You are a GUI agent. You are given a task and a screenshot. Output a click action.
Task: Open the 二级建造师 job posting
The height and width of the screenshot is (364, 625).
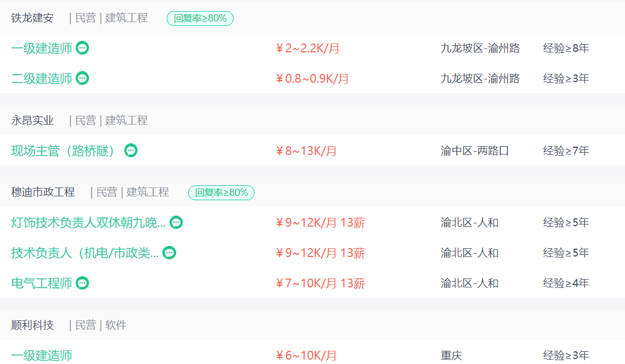[41, 78]
